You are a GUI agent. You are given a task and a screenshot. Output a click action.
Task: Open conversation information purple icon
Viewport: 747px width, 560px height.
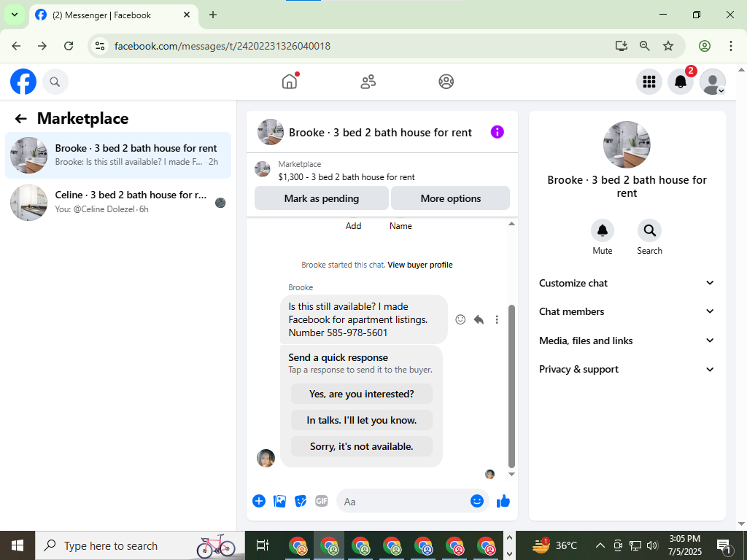click(x=497, y=132)
